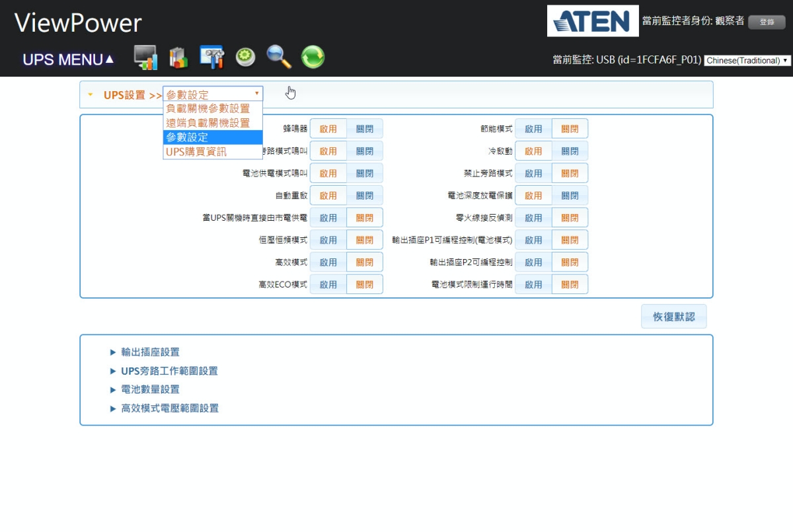Set 冷啟動 to 關閉

570,151
